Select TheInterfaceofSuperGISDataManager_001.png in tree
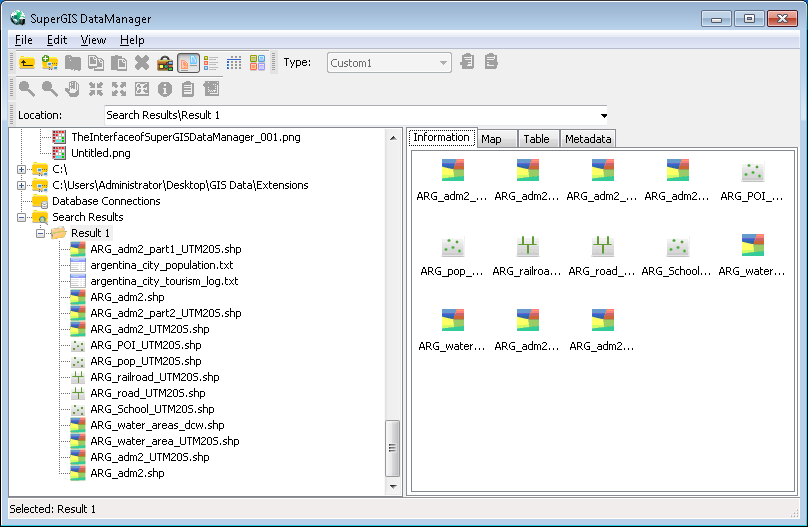The height and width of the screenshot is (527, 808). click(186, 138)
